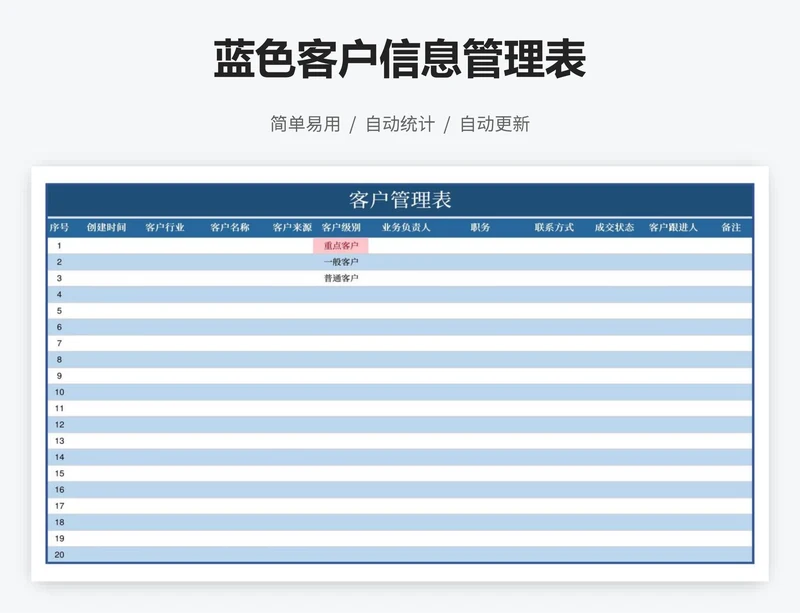
Task: Click the 简单易用 subtitle text
Action: coord(305,124)
